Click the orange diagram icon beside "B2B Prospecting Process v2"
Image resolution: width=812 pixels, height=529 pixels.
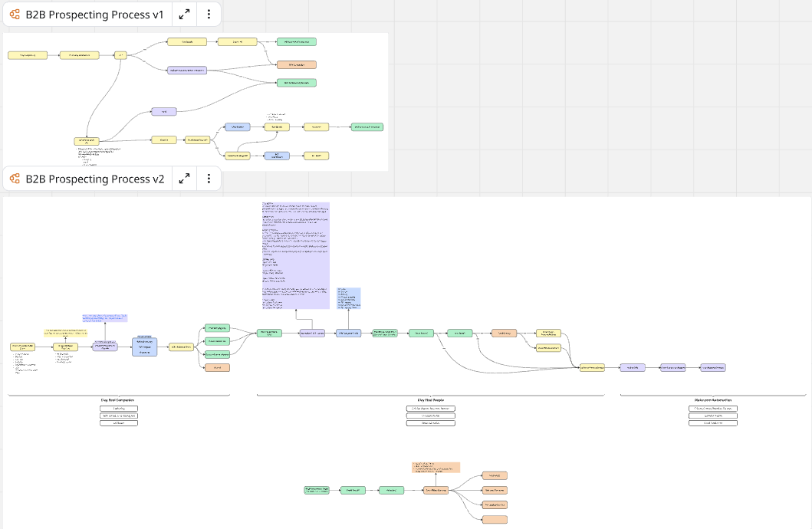tap(15, 178)
